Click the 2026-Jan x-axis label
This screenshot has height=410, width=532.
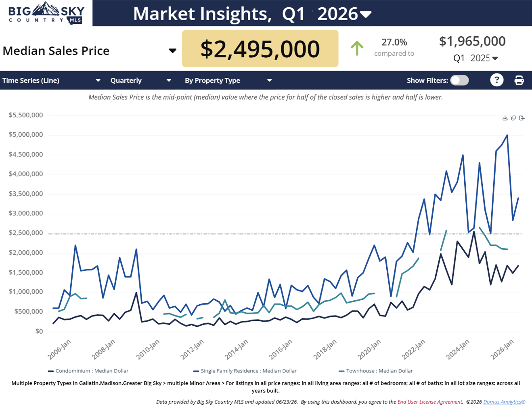[x=502, y=349]
